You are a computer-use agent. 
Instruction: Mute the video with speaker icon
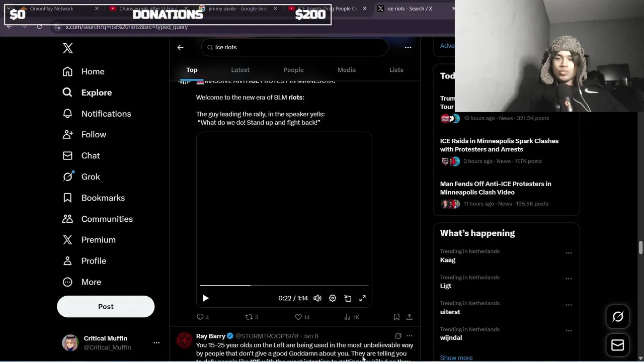[317, 298]
